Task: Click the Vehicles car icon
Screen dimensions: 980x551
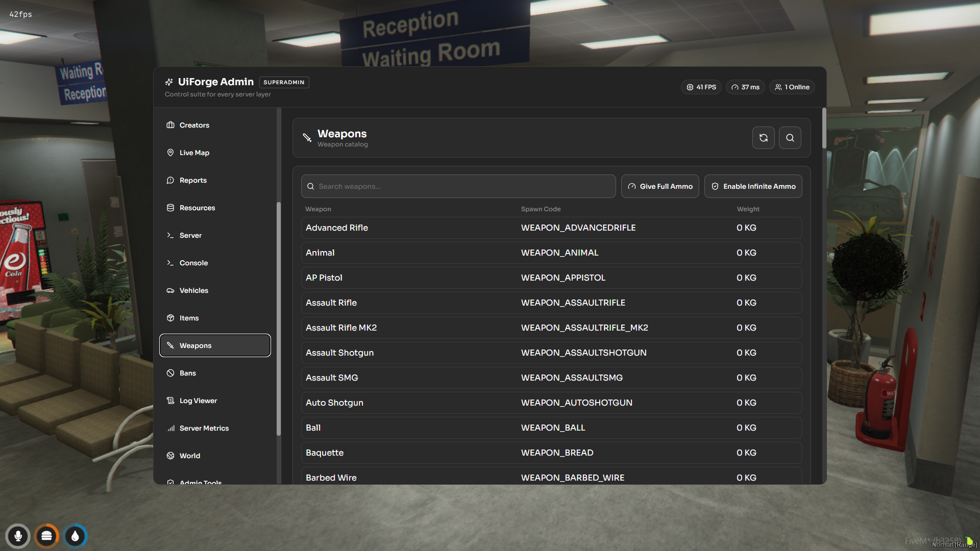Action: (170, 290)
